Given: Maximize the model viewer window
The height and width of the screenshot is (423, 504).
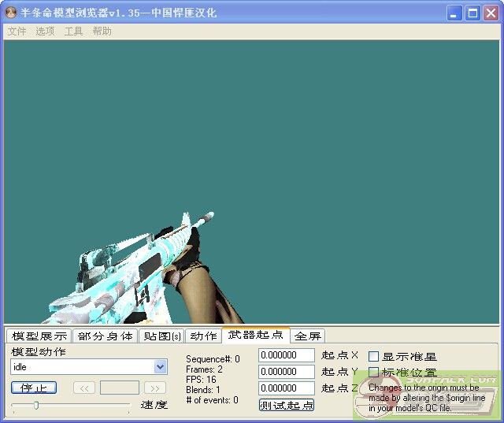Looking at the screenshot, I should [472, 13].
